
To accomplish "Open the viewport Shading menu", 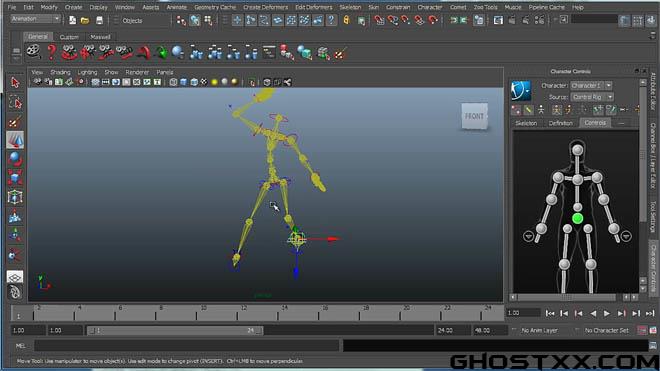I will click(60, 72).
